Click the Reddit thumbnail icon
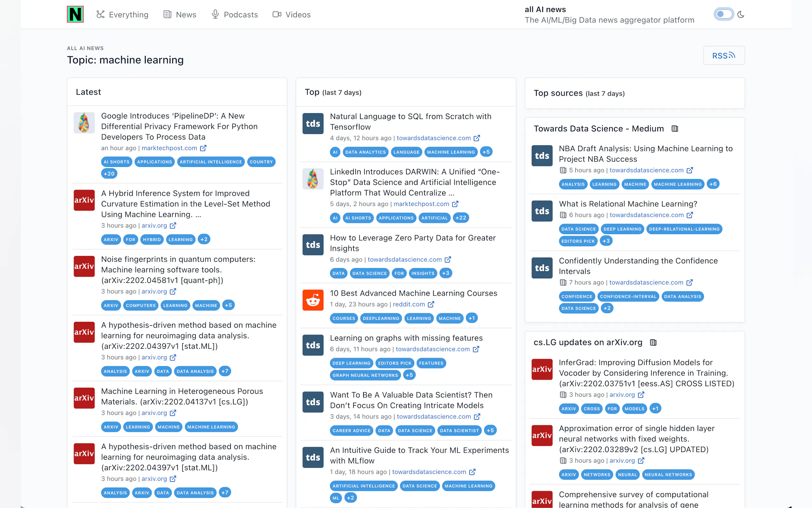The image size is (812, 508). (313, 300)
